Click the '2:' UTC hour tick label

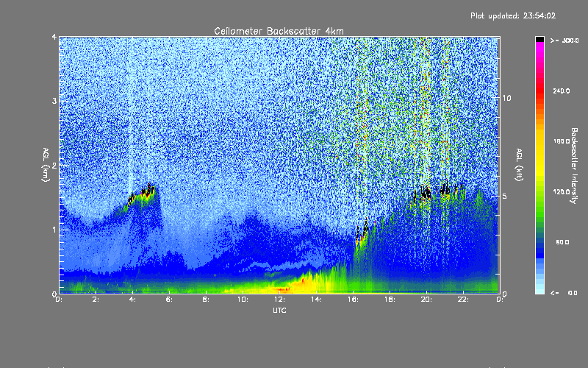pos(96,300)
